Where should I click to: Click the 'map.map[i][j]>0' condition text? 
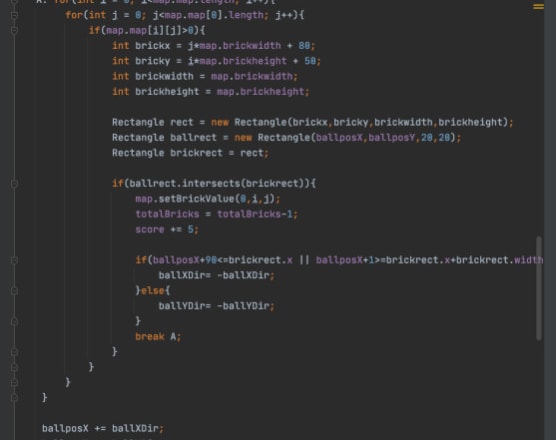[x=150, y=30]
